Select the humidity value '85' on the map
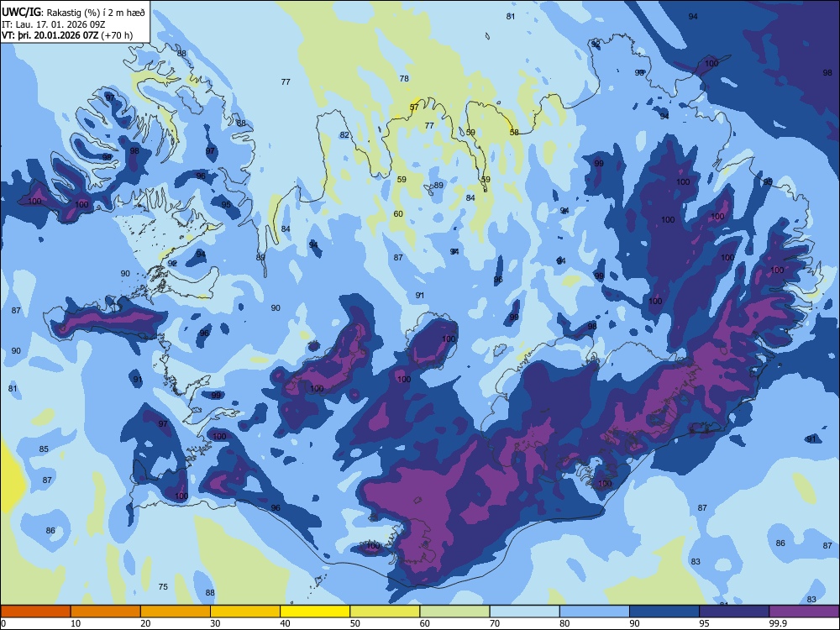Screen dimensions: 840x630 pyautogui.click(x=44, y=449)
